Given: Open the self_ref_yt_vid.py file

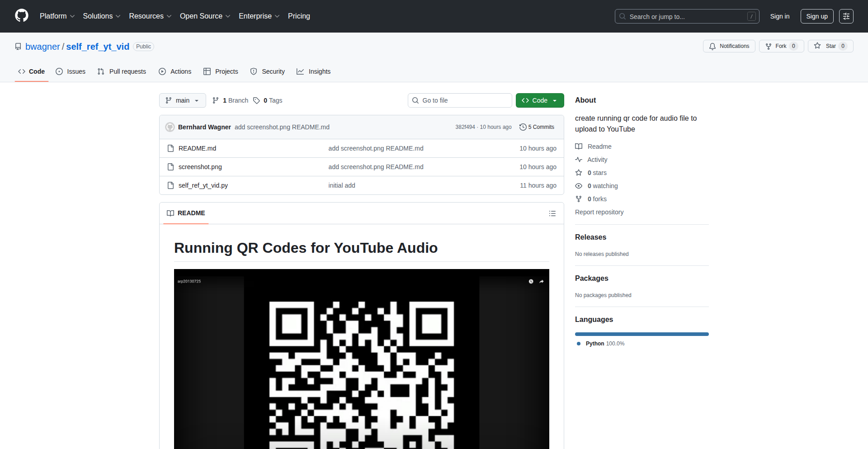Looking at the screenshot, I should click(203, 185).
